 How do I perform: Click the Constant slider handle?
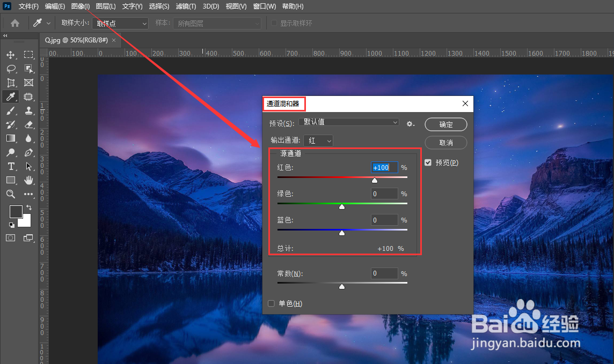tap(342, 287)
